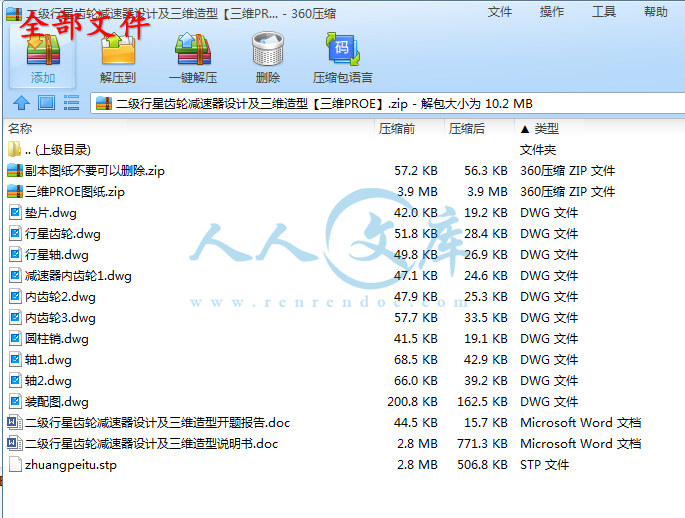Select the 副本图纸不要可以删除.zip archive icon
This screenshot has height=518, width=685.
pos(15,170)
